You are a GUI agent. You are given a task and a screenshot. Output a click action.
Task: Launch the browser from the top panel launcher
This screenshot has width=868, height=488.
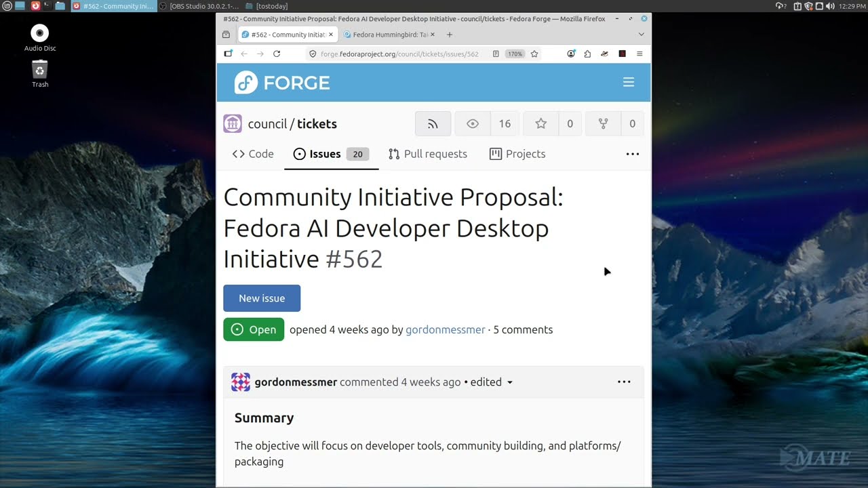pos(35,6)
